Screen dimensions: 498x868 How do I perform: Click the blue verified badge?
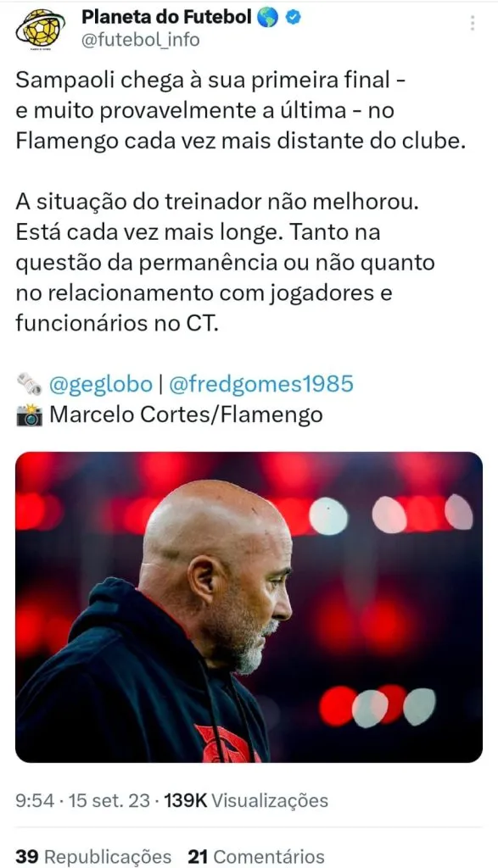[x=293, y=18]
